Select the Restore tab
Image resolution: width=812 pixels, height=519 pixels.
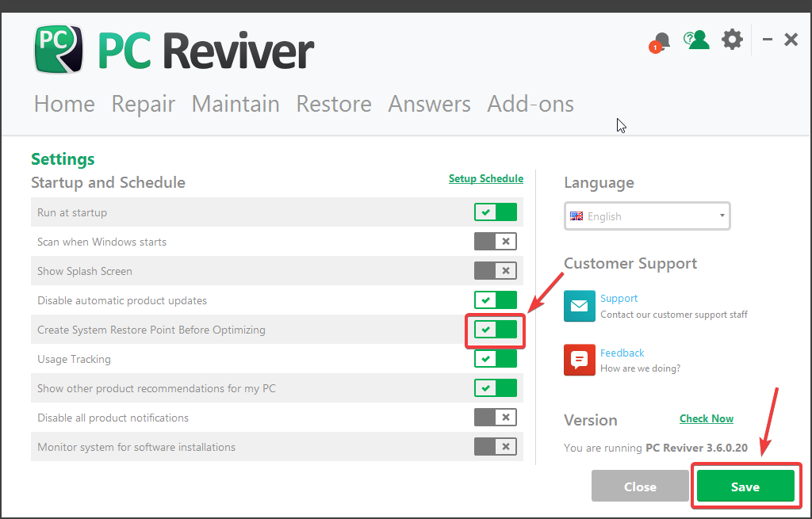click(x=334, y=104)
